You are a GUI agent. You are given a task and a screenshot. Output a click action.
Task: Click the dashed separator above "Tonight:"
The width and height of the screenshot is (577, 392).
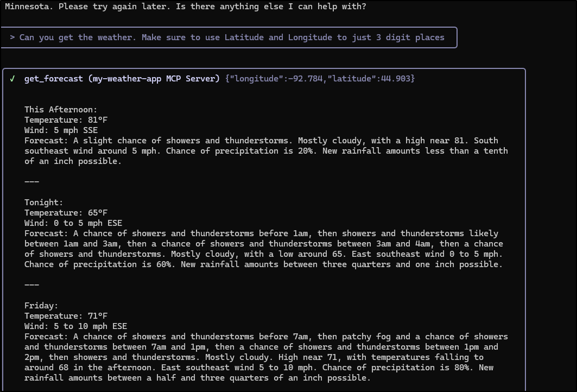pyautogui.click(x=31, y=182)
